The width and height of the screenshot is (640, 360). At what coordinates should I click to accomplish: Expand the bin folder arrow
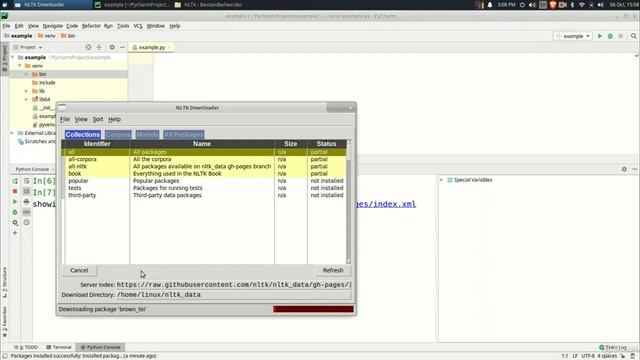(27, 74)
